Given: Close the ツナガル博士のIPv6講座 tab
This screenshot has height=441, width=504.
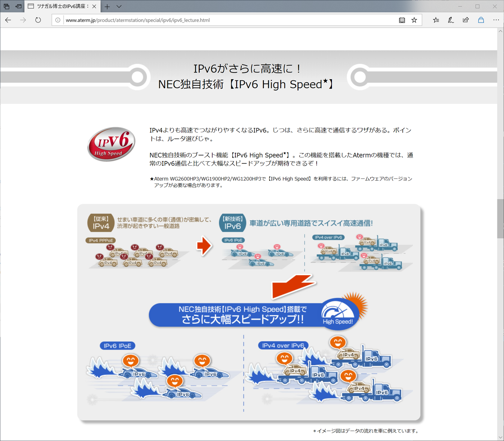Looking at the screenshot, I should (94, 6).
